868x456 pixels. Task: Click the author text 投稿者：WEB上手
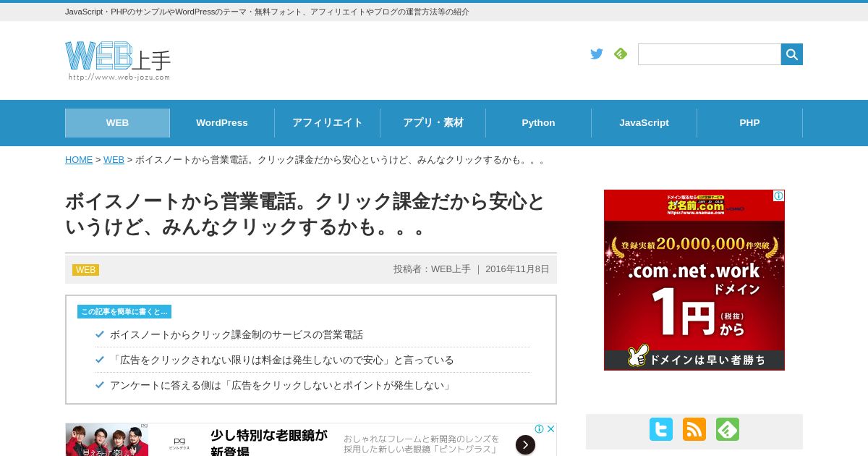point(432,269)
